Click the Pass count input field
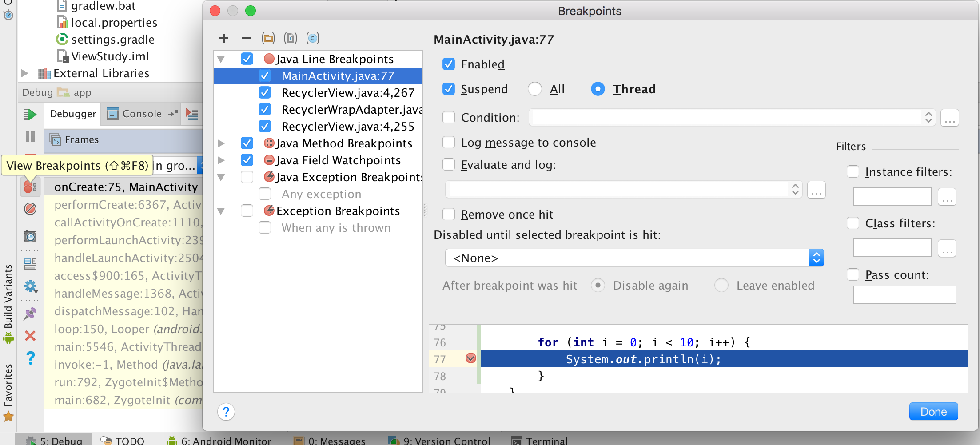Image resolution: width=980 pixels, height=445 pixels. pos(904,295)
